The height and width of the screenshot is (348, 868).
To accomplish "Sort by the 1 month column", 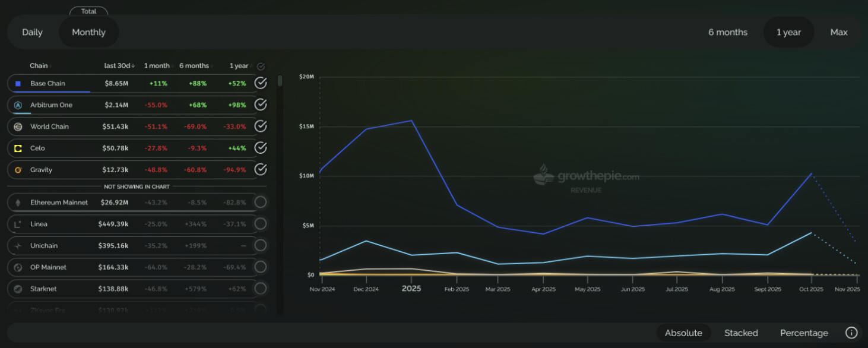I will tap(157, 66).
